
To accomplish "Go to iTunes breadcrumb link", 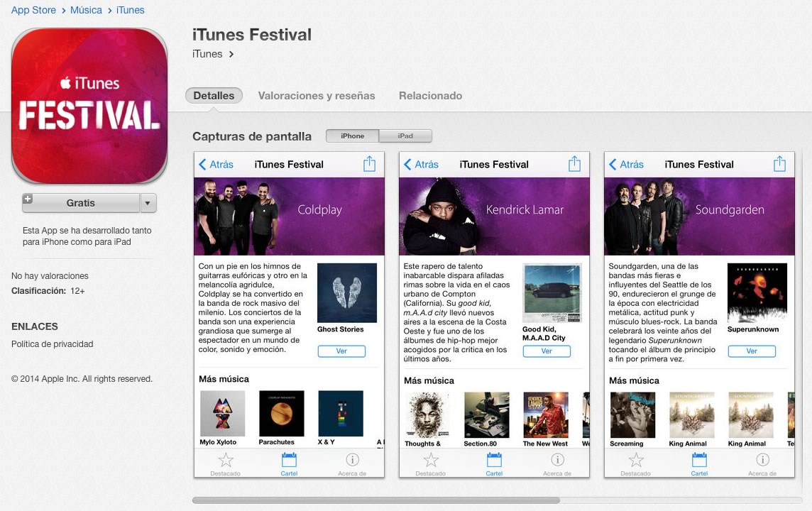I will pyautogui.click(x=130, y=10).
